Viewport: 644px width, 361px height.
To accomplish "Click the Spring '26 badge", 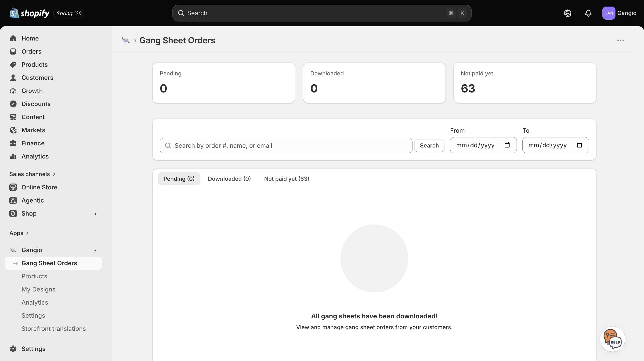I will tap(69, 13).
